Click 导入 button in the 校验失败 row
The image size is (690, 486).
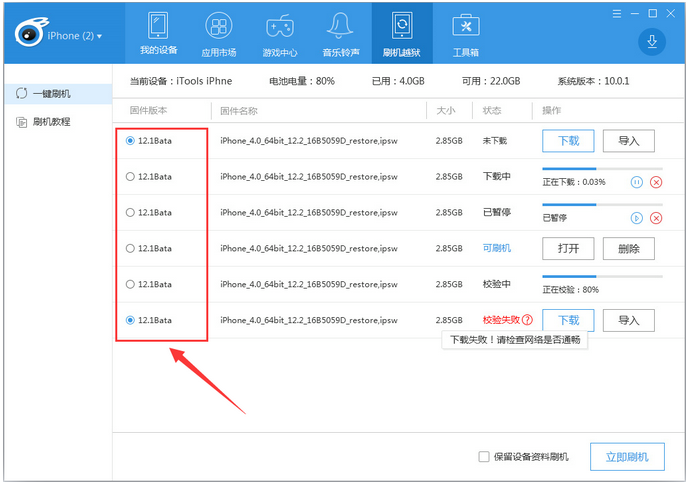(x=628, y=320)
